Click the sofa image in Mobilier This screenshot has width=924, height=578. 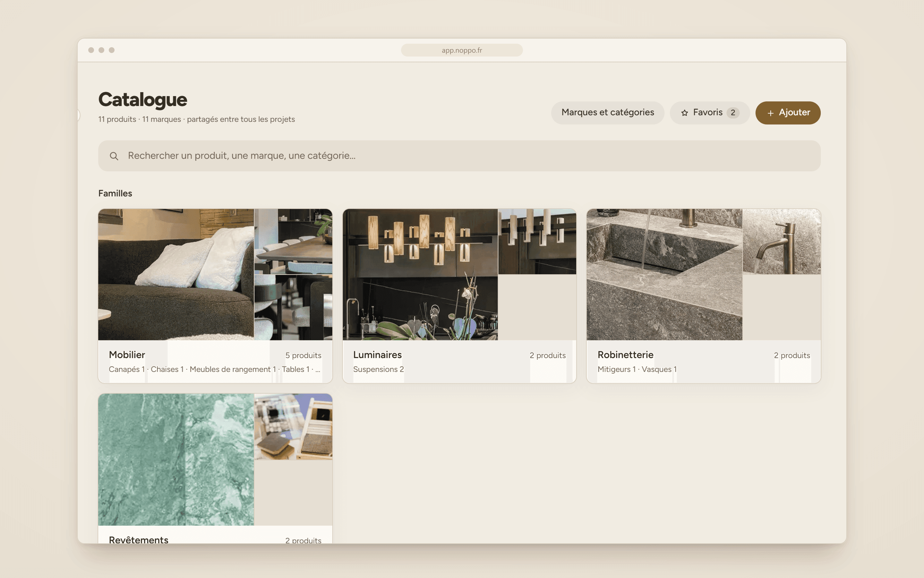coord(176,274)
